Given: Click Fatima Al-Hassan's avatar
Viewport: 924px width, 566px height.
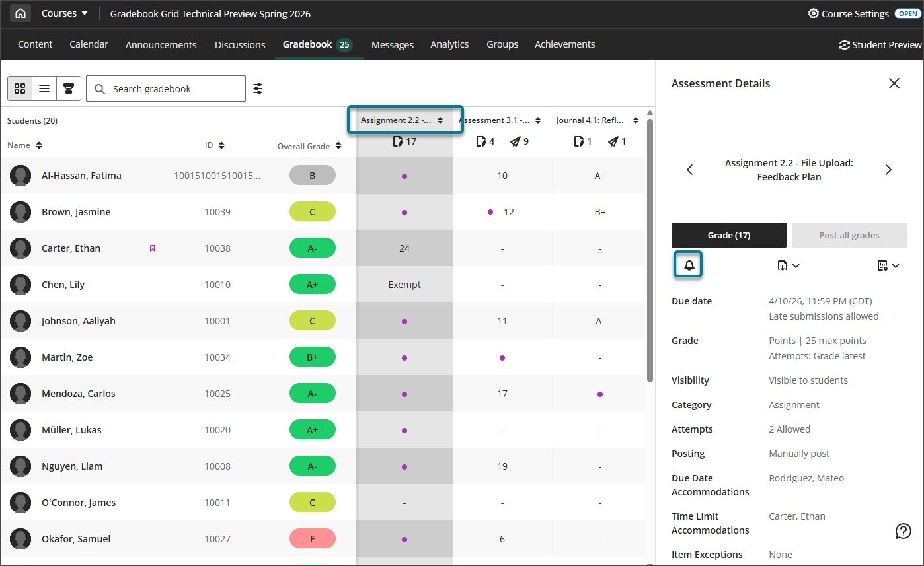Looking at the screenshot, I should click(20, 176).
